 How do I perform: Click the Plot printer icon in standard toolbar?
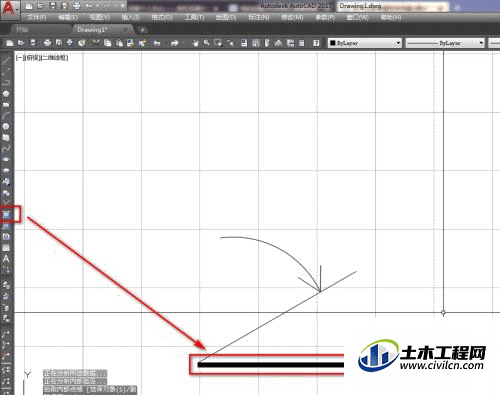click(x=47, y=43)
